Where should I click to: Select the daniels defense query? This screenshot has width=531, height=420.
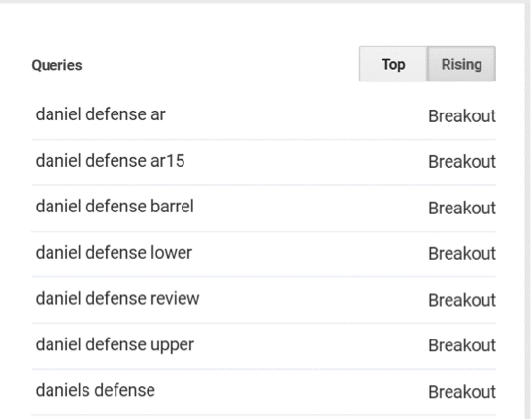[x=95, y=390]
